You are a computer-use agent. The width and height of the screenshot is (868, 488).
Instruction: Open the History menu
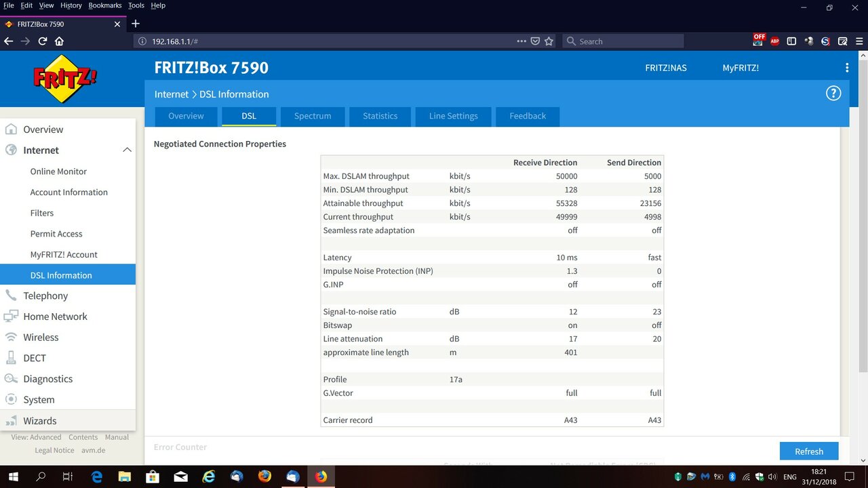71,5
